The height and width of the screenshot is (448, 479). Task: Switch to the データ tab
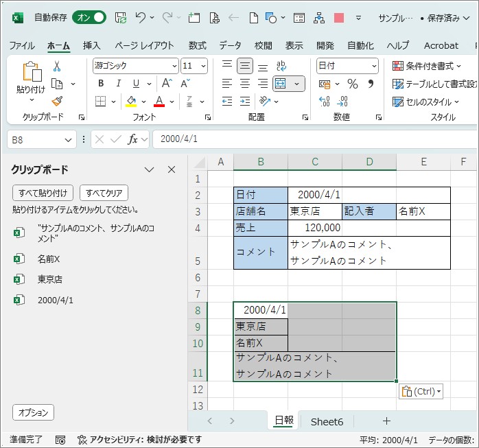(x=230, y=46)
